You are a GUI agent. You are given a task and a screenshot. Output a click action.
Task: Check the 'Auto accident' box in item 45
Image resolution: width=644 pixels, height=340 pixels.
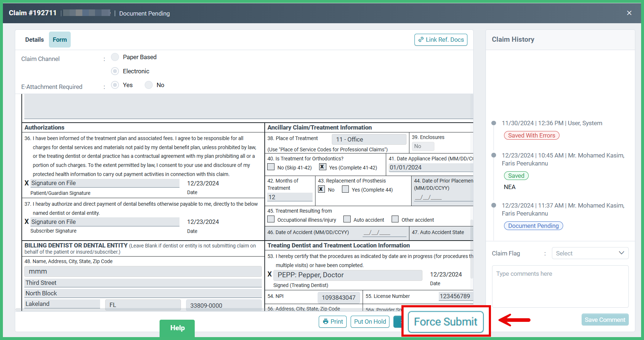pyautogui.click(x=347, y=219)
